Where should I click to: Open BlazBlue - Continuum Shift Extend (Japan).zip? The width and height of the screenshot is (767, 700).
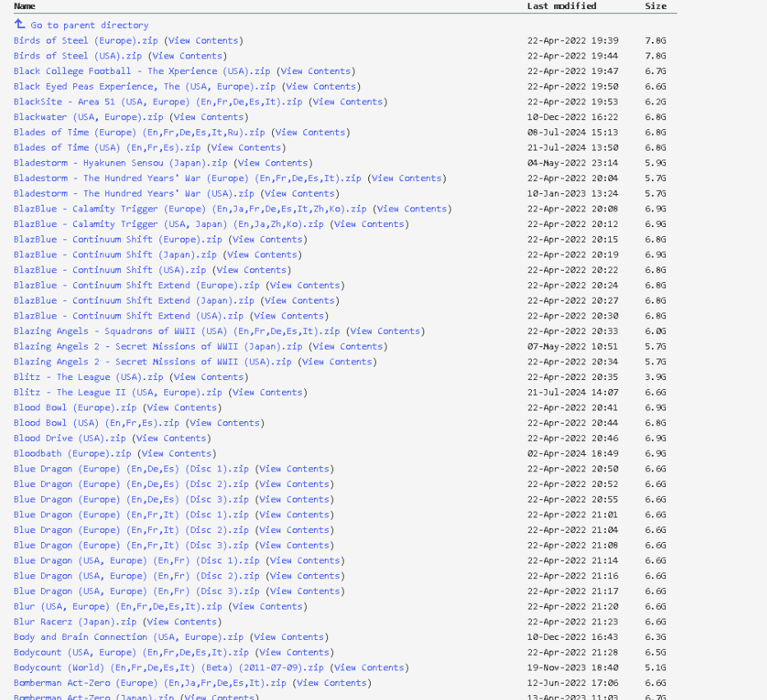tap(134, 300)
